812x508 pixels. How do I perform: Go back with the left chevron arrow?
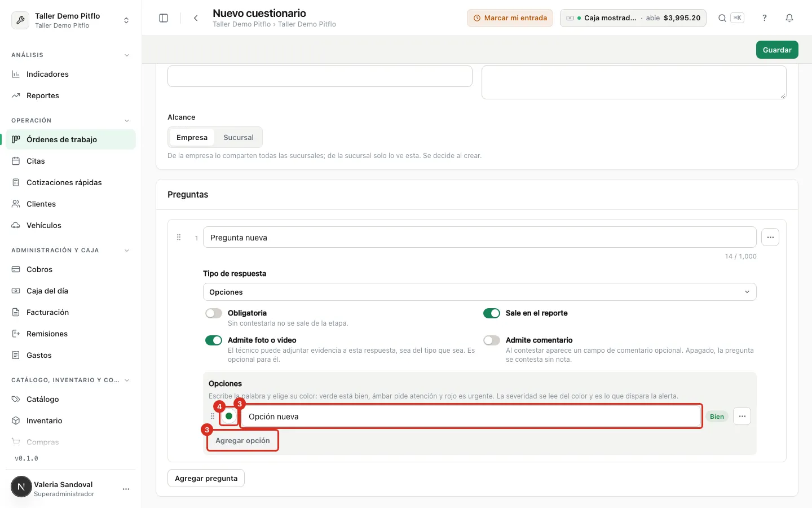click(x=196, y=18)
